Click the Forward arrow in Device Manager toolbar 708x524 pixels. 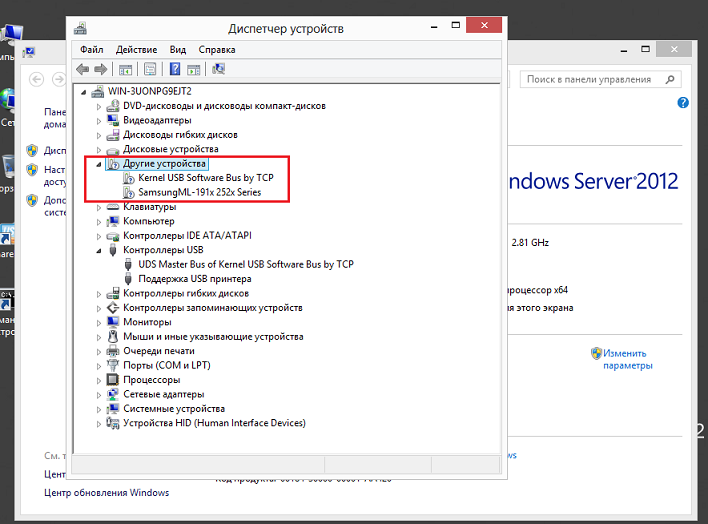100,69
